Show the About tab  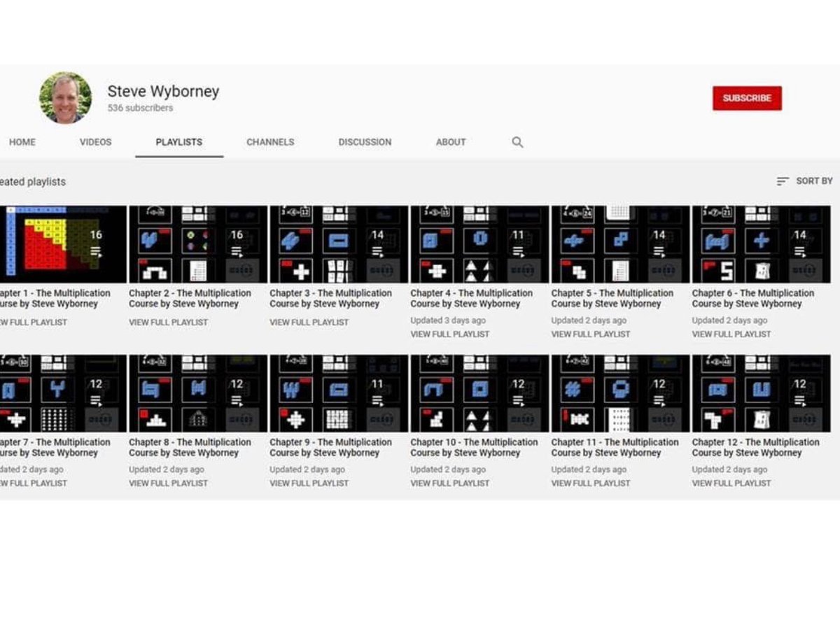click(451, 142)
